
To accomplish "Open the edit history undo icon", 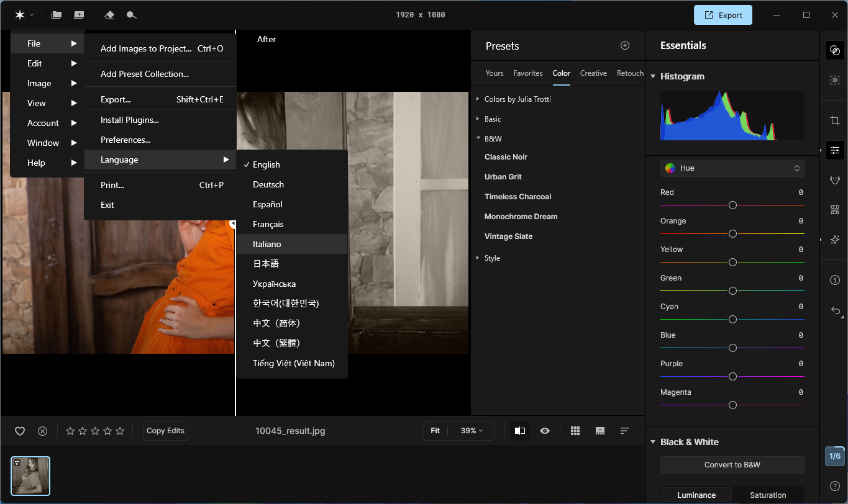I will pyautogui.click(x=834, y=310).
